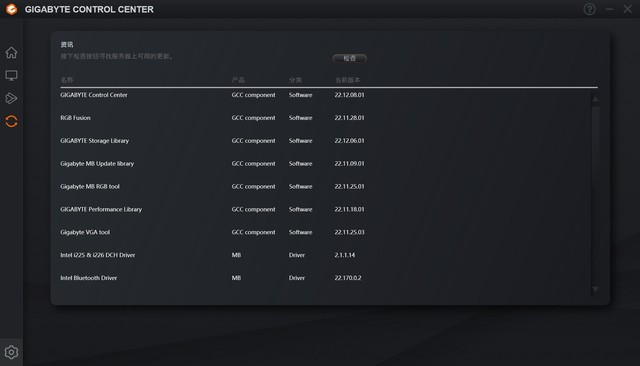Click version 22.170.0.2
The width and height of the screenshot is (640, 366).
click(x=348, y=277)
